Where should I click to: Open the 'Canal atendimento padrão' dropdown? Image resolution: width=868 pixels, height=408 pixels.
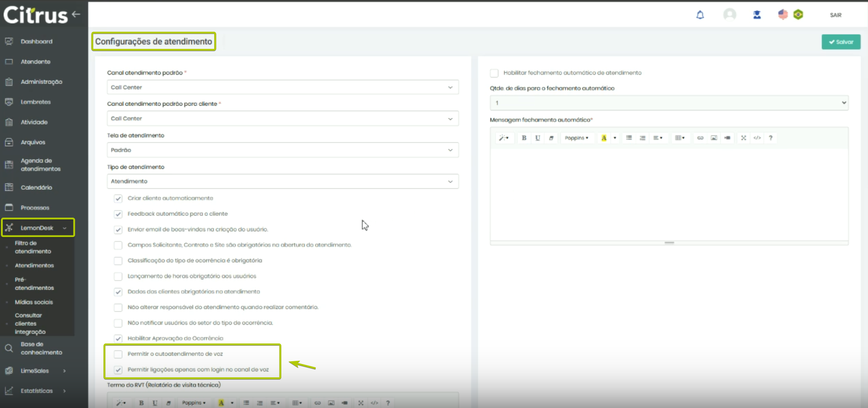coord(282,87)
